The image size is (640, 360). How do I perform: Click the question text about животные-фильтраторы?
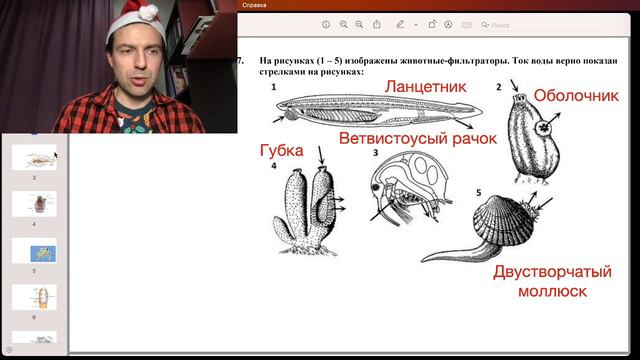(438, 66)
